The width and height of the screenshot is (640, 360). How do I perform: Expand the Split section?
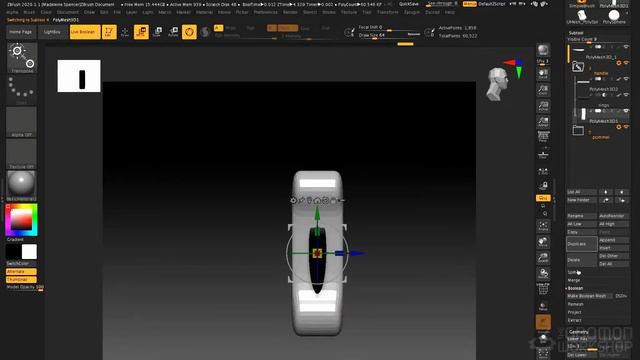572,272
